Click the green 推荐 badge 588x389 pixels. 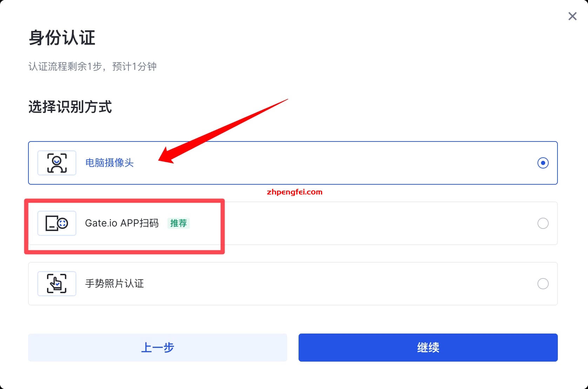[179, 223]
